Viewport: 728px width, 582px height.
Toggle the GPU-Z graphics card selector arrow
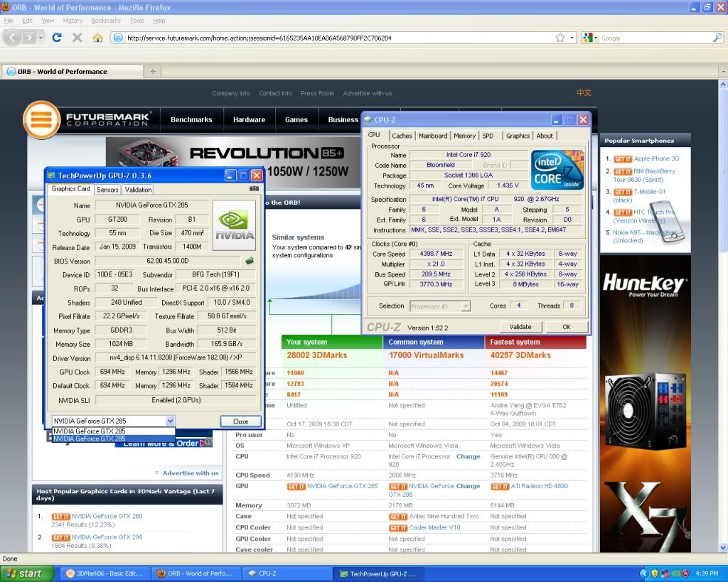[x=171, y=421]
